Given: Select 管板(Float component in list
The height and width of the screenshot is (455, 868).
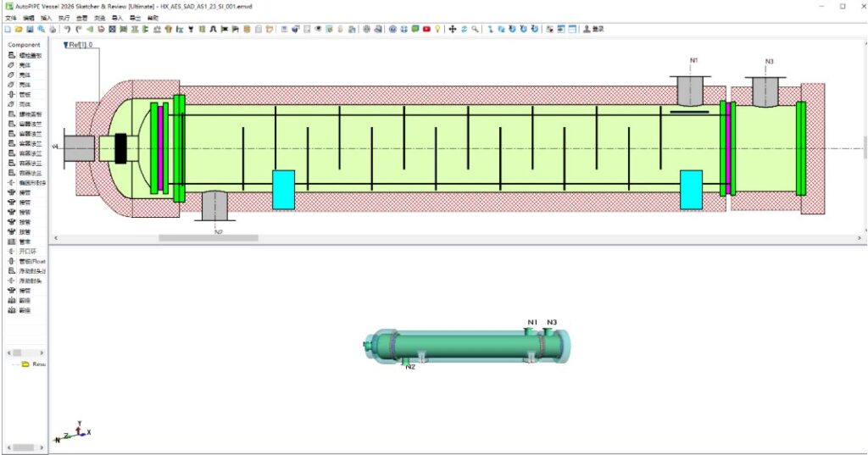Looking at the screenshot, I should (26, 261).
